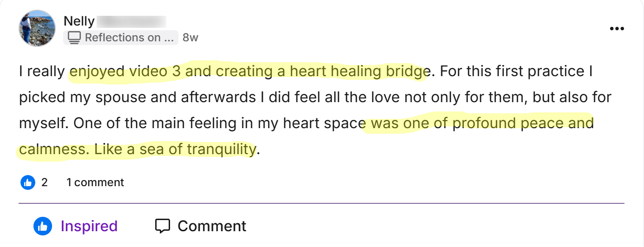
Task: Click the small blue like reaction icon
Action: point(28,182)
